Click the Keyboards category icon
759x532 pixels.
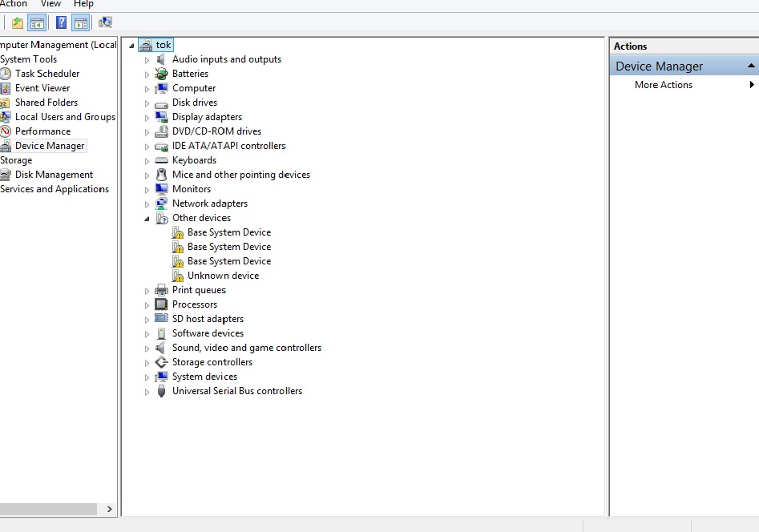(x=161, y=160)
